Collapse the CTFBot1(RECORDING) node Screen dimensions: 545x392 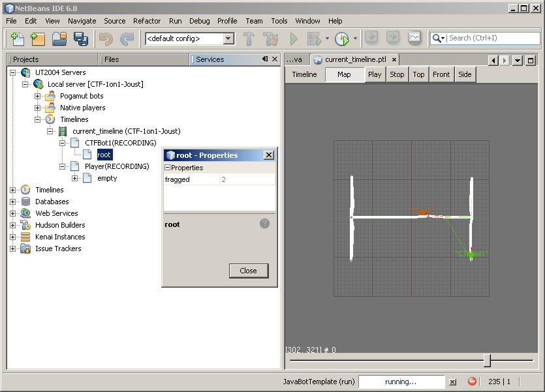(62, 143)
